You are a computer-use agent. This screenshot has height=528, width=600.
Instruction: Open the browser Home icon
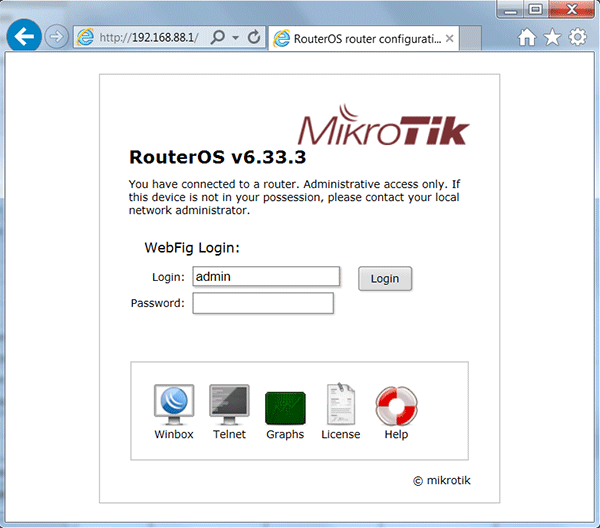click(527, 37)
